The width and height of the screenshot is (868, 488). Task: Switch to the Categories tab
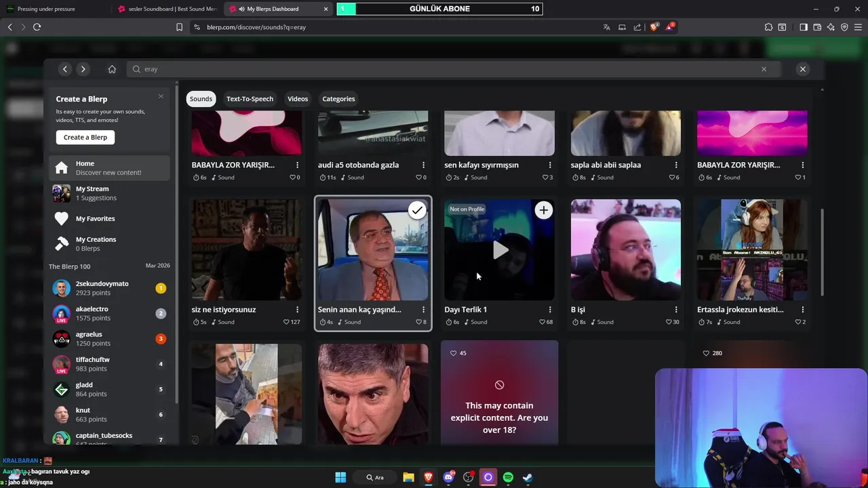(x=338, y=99)
